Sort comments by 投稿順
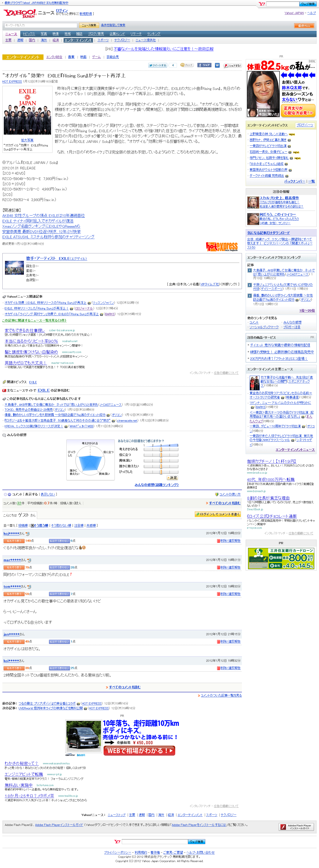 [x=23, y=525]
